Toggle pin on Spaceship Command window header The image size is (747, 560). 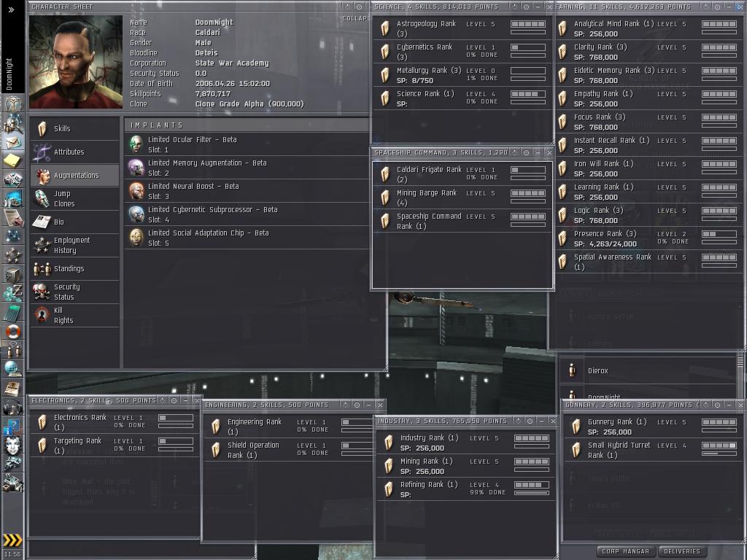514,152
